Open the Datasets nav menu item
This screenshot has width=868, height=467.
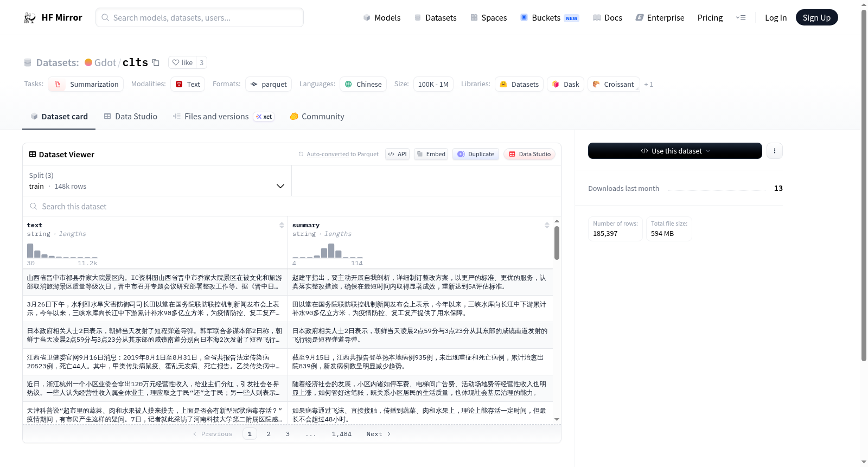tap(435, 18)
